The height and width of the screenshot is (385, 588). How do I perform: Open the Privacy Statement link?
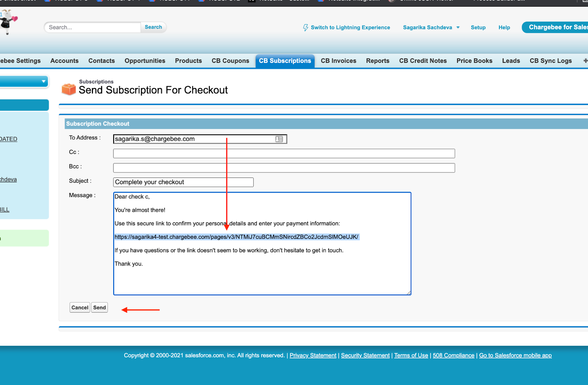[313, 355]
